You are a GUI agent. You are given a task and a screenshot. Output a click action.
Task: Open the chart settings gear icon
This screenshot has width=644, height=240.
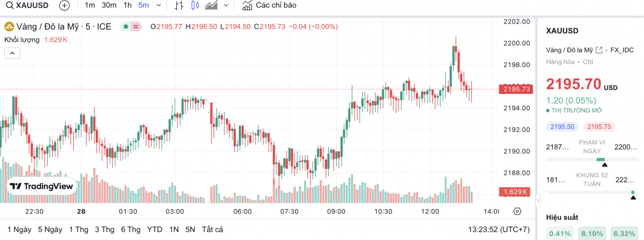pyautogui.click(x=517, y=211)
